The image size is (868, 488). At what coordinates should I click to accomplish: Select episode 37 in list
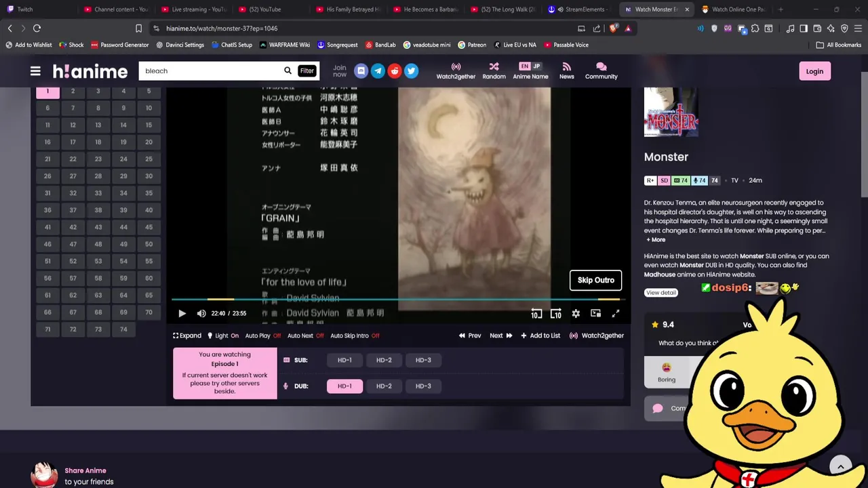(x=73, y=210)
